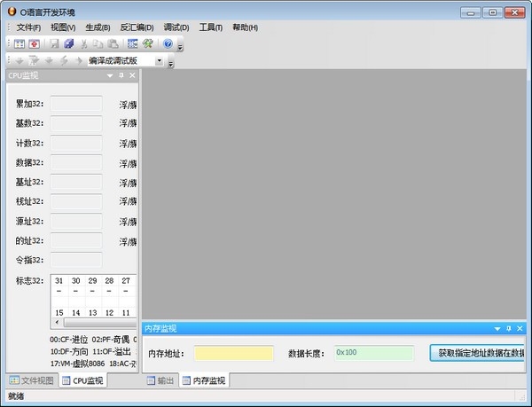Click the 数据长度 field showing 0x100
Viewport: 532px width, 407px height.
372,353
